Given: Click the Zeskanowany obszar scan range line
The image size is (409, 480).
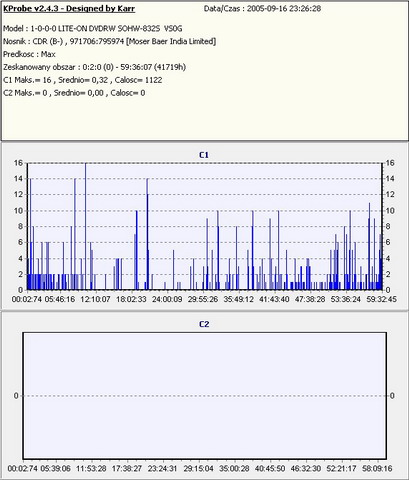Looking at the screenshot, I should coord(94,67).
